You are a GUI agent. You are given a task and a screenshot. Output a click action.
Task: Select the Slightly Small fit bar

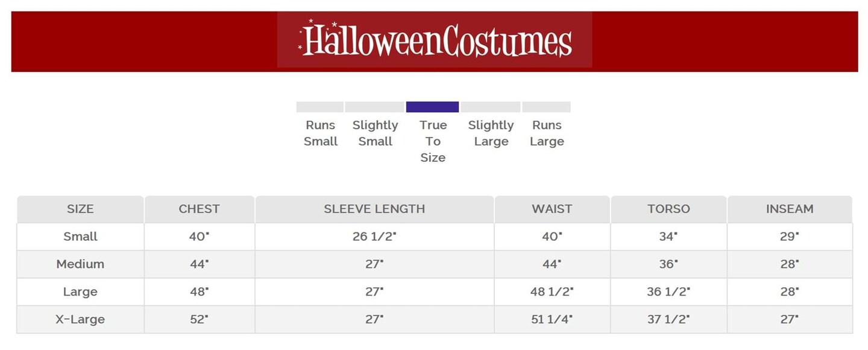(374, 107)
